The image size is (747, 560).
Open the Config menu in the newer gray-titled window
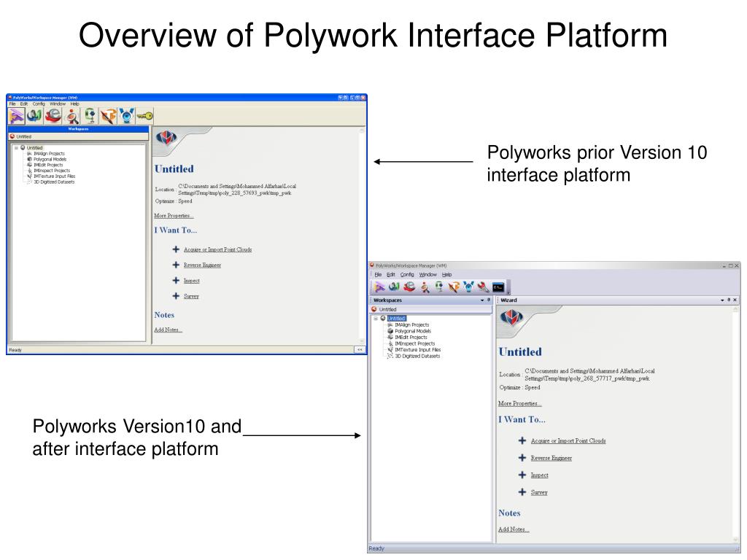(x=407, y=275)
